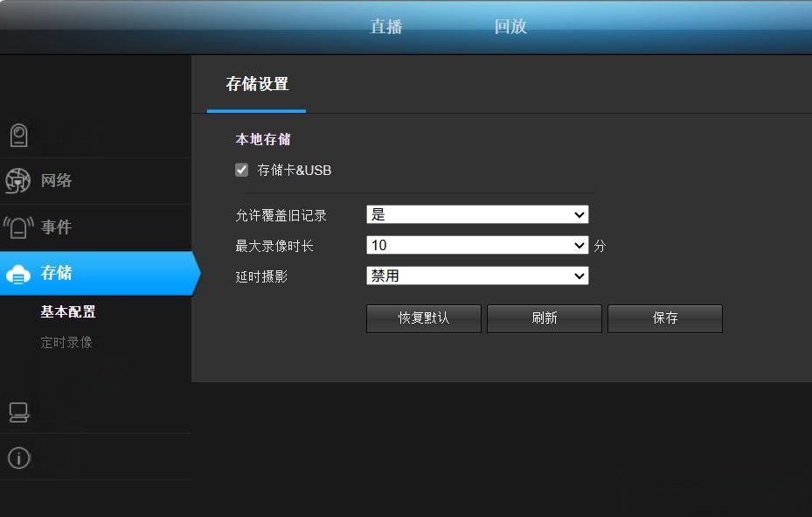Click the 延时摄影 label
Screen dimensions: 812x517
(x=261, y=276)
